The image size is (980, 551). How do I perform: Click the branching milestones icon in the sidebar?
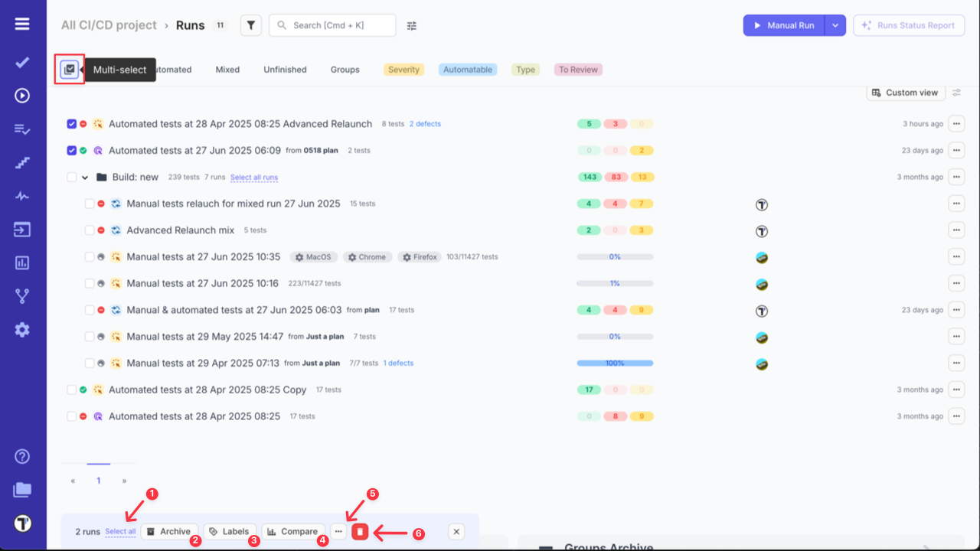21,296
